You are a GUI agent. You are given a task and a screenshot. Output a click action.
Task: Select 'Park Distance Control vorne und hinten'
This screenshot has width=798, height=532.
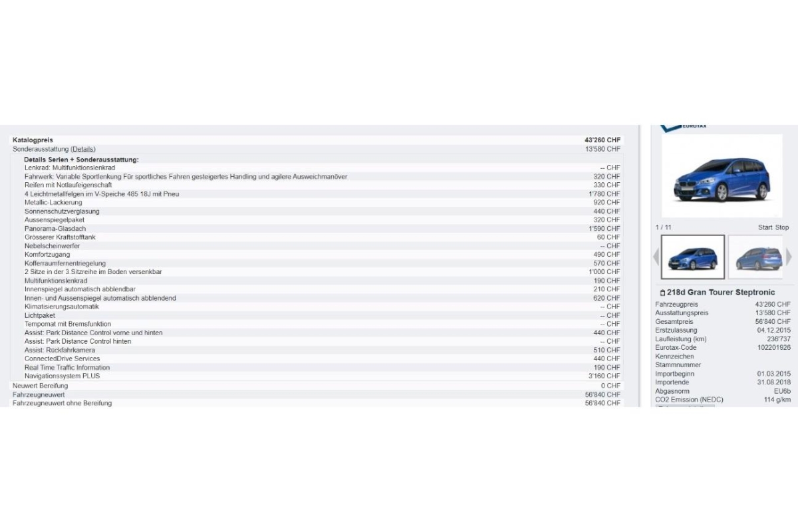(317, 332)
